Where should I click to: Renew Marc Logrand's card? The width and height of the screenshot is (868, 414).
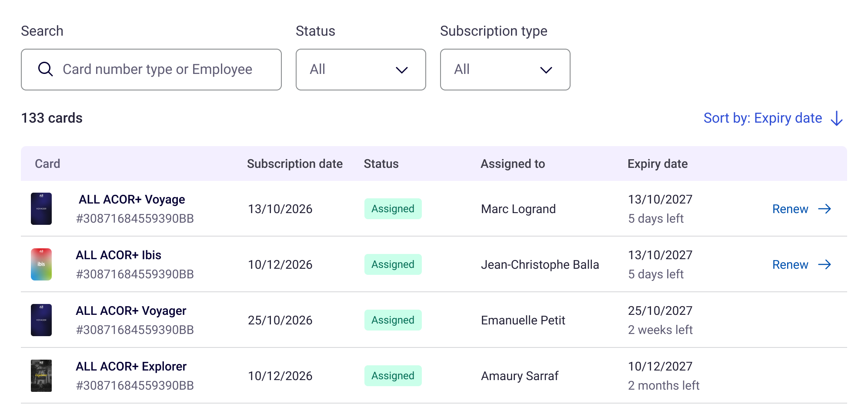(x=790, y=209)
